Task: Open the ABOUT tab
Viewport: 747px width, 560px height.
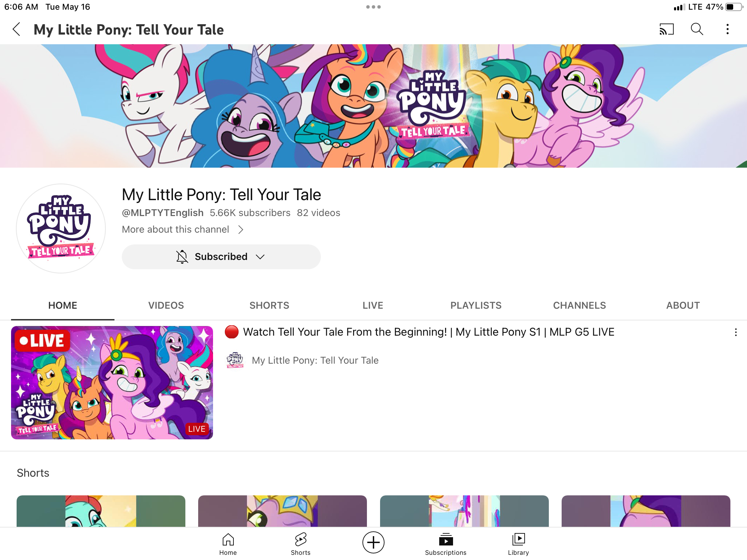Action: pos(683,305)
